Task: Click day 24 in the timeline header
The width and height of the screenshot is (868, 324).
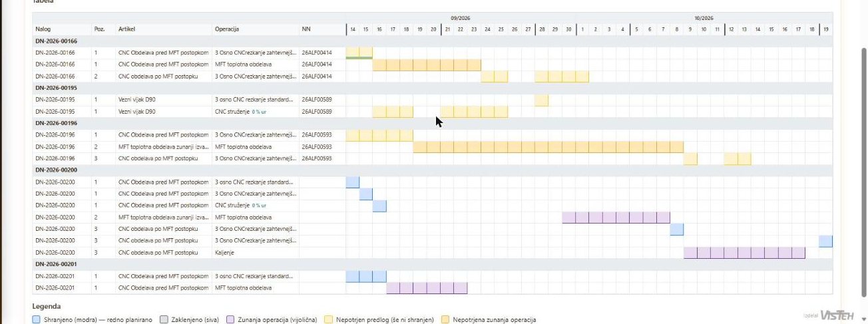Action: tap(488, 29)
